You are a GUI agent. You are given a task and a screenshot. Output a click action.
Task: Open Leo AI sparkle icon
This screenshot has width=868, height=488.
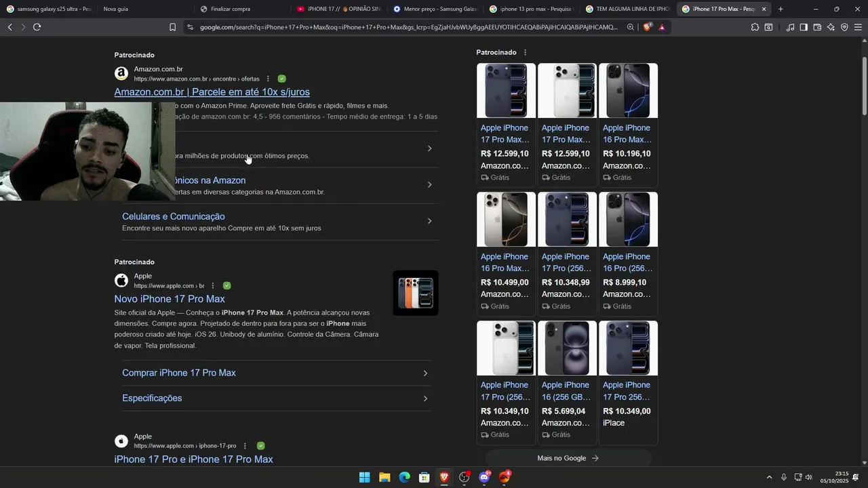point(831,27)
